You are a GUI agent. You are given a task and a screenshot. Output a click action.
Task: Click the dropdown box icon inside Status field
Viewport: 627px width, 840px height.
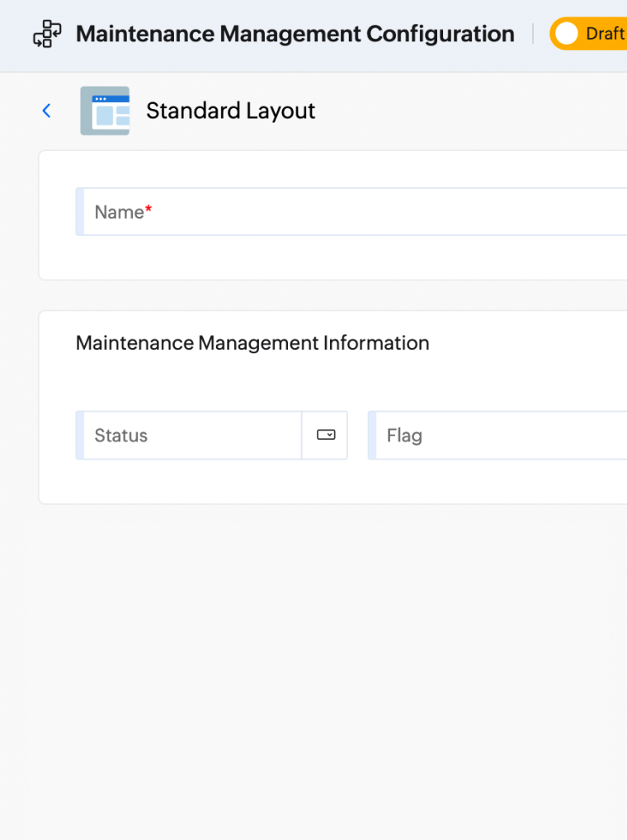(x=326, y=435)
